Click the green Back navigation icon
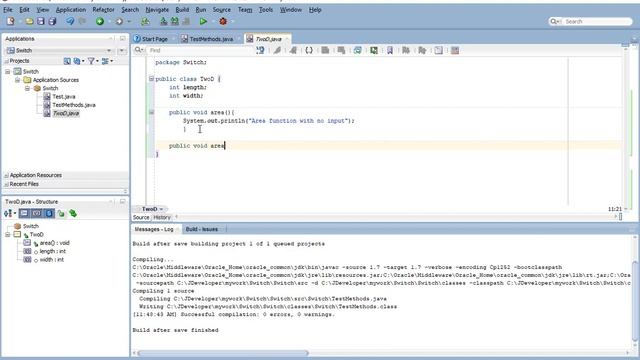Image resolution: width=640 pixels, height=360 pixels. tap(100, 21)
